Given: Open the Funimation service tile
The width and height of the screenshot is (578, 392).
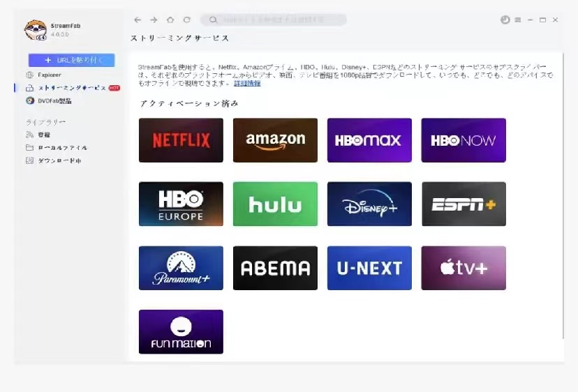Looking at the screenshot, I should pyautogui.click(x=181, y=331).
